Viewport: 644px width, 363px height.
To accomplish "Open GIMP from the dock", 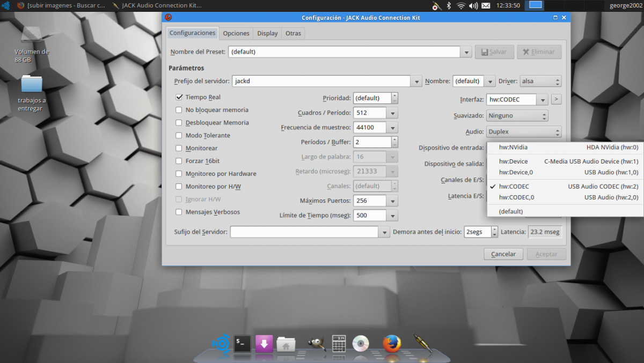I will [x=316, y=343].
